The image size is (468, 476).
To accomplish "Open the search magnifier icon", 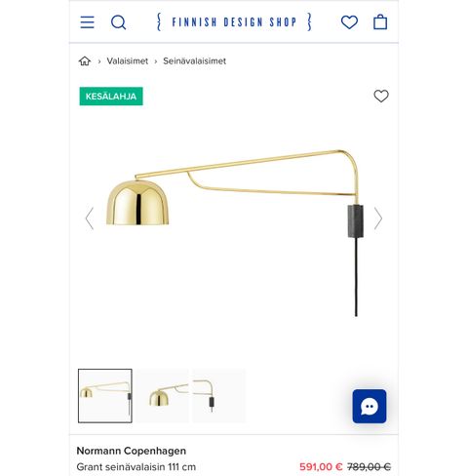I will pos(118,22).
